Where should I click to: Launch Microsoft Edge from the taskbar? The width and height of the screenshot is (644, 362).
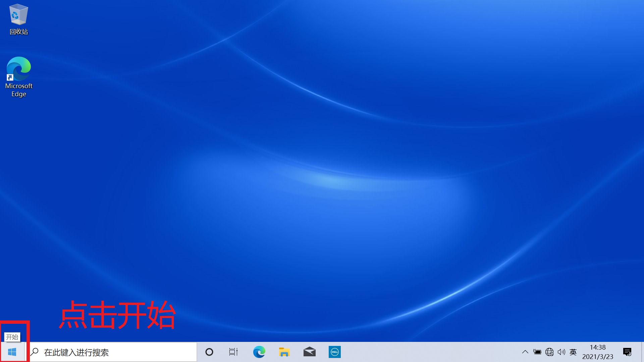pos(258,352)
